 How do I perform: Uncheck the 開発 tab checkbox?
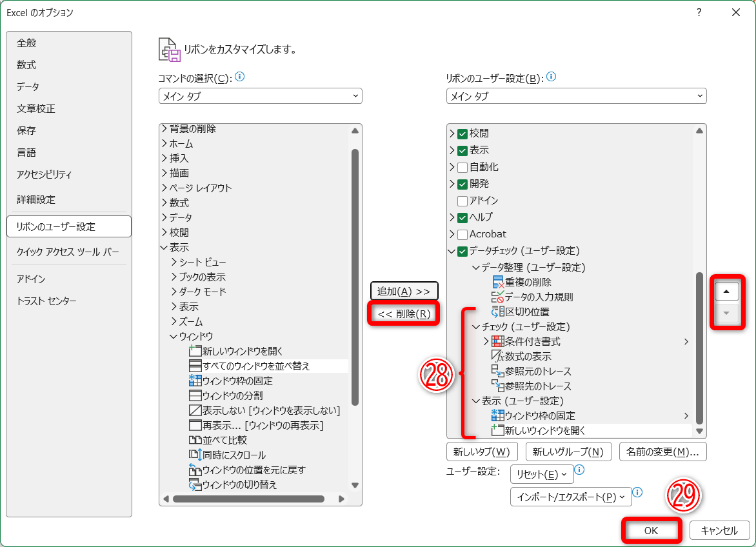[463, 184]
